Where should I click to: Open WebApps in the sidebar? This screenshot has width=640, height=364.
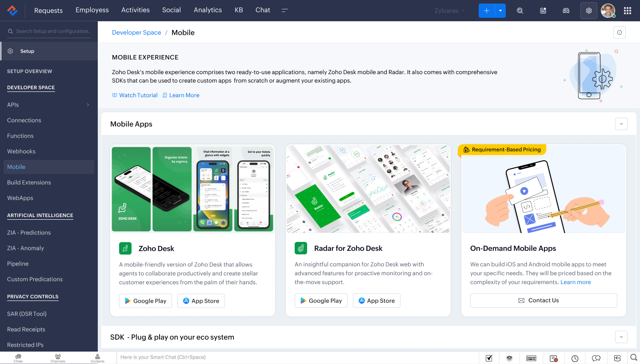coord(20,198)
